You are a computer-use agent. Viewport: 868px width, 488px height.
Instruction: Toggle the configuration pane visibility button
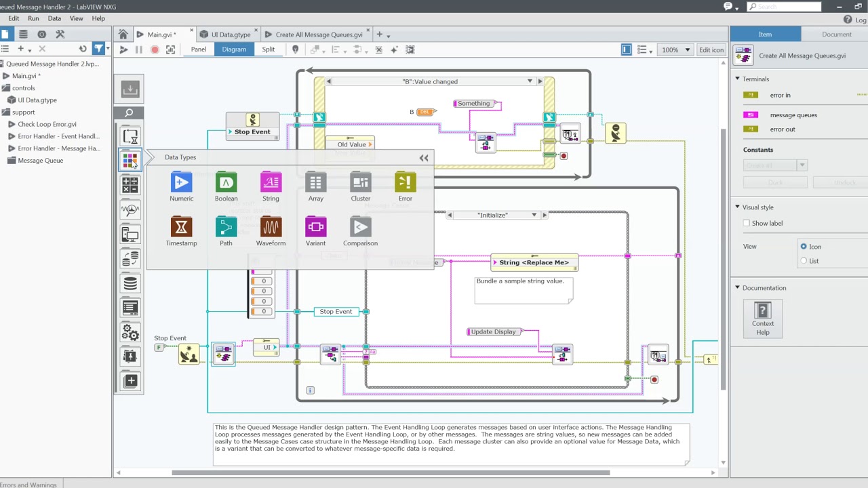626,49
